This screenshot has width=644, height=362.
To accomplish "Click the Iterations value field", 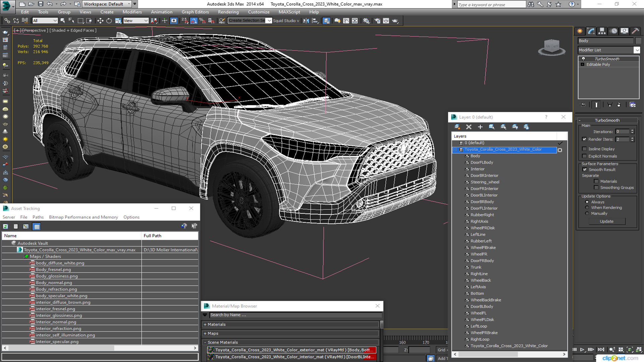I will [x=623, y=132].
